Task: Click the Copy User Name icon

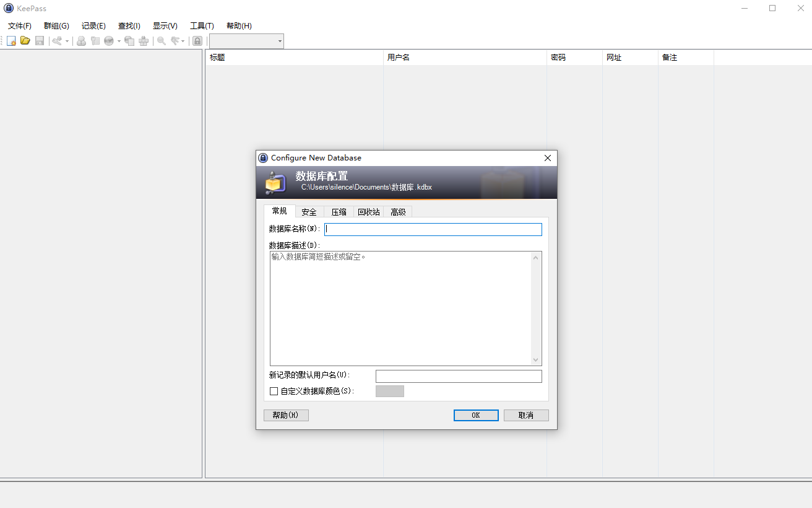Action: coord(81,41)
